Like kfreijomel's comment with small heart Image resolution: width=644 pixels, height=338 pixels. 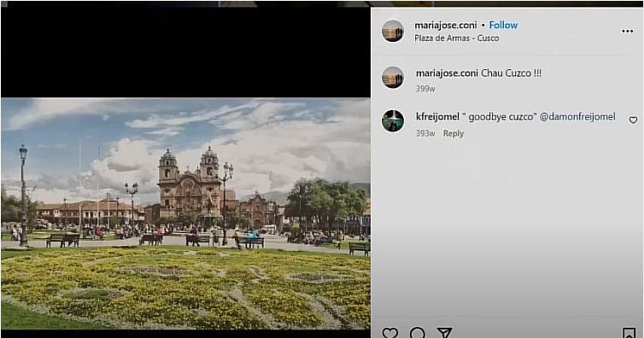click(x=633, y=119)
